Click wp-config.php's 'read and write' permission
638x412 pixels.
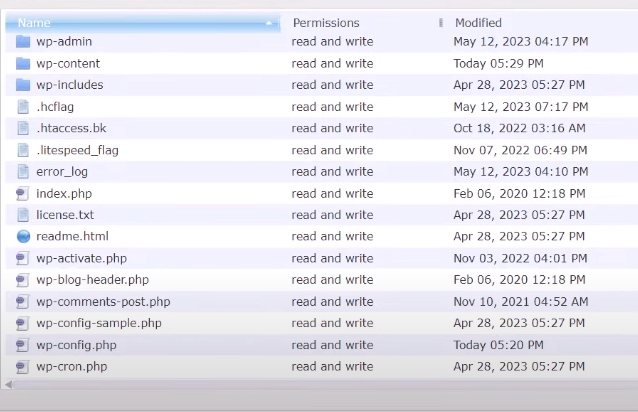coord(332,345)
